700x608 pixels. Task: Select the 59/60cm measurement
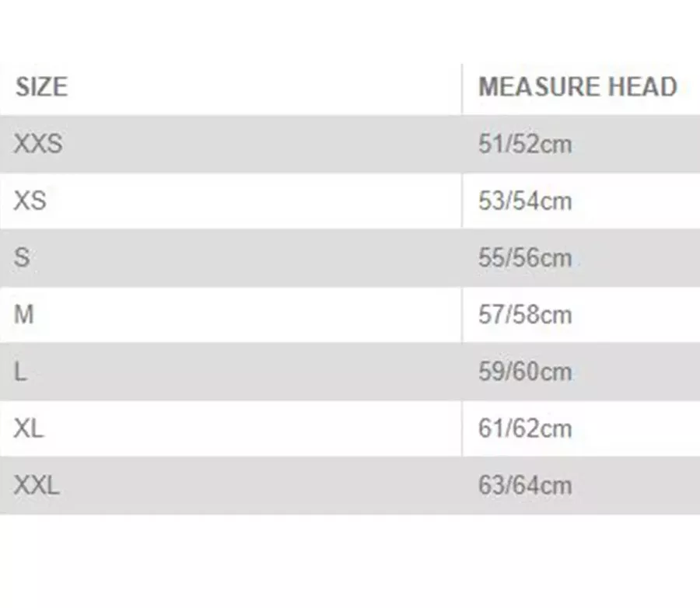(x=524, y=372)
